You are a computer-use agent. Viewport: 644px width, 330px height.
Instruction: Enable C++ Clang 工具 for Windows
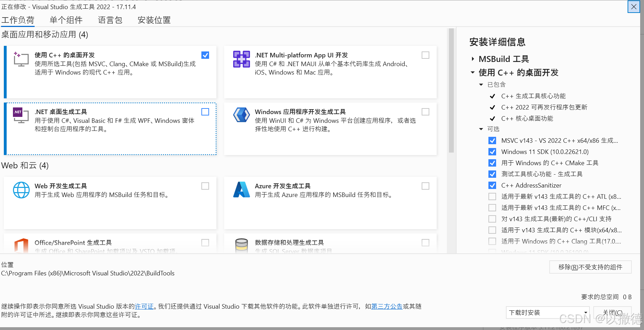point(492,241)
